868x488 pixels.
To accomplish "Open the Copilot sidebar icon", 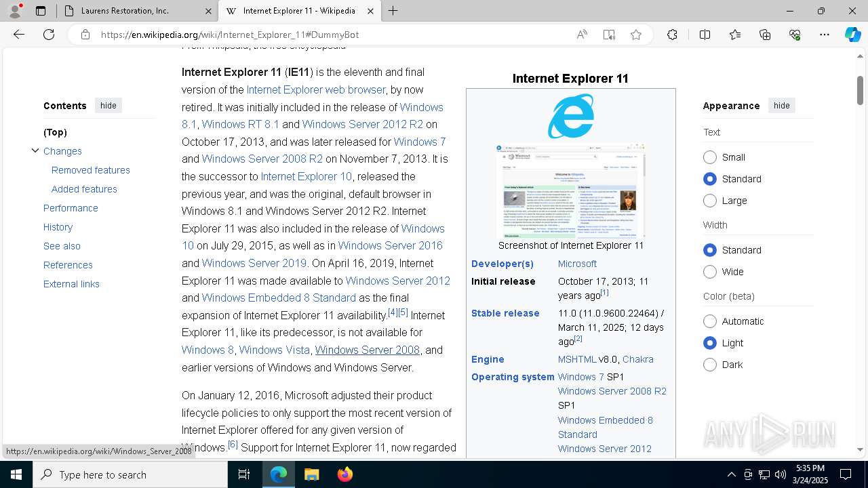I will (852, 35).
